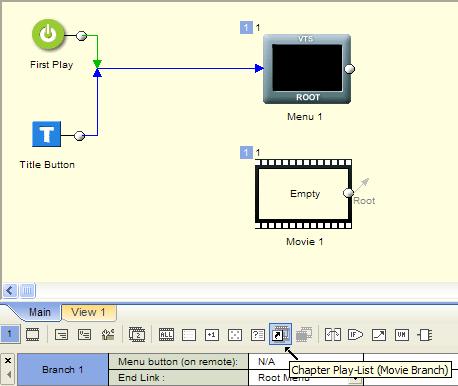Switch to the Main tab

(x=39, y=312)
